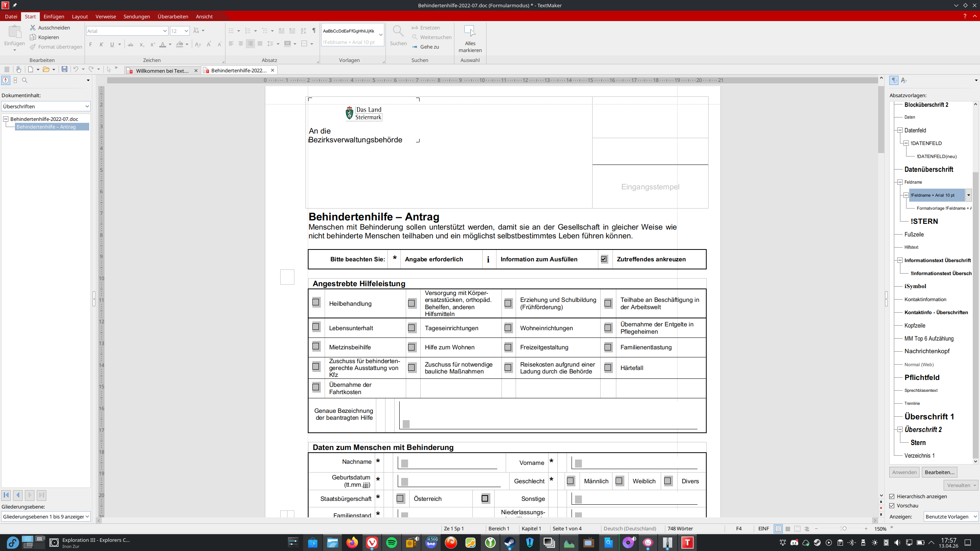Switch to the Willkommen bei TextMaker document tab
The height and width of the screenshot is (551, 980).
(x=162, y=70)
